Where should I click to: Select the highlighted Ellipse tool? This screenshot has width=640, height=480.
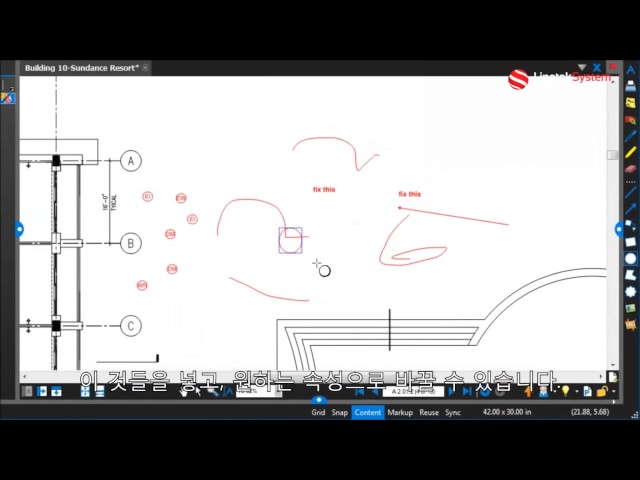(x=631, y=258)
